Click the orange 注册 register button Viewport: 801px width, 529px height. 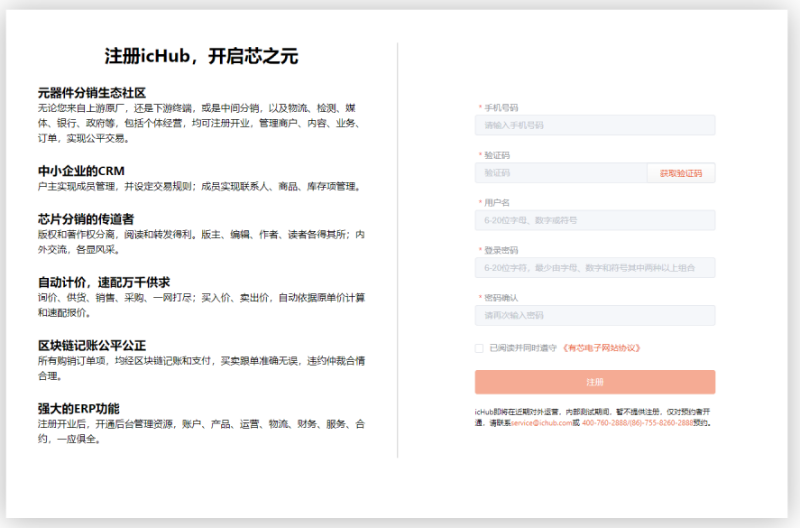click(x=595, y=382)
